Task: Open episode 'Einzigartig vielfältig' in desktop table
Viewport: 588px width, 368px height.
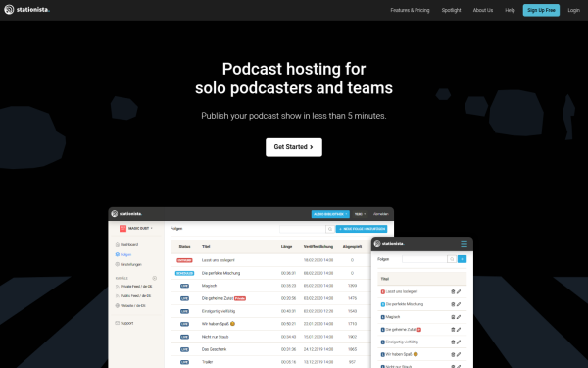Action: point(219,311)
